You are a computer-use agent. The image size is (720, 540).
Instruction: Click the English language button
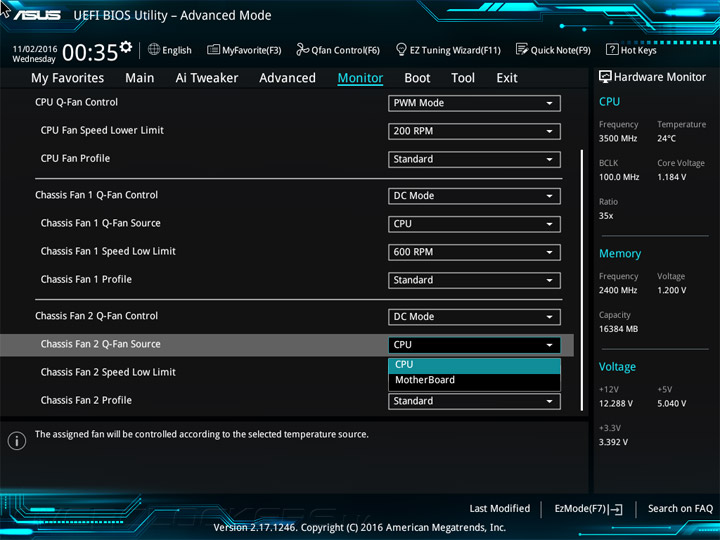pos(170,50)
